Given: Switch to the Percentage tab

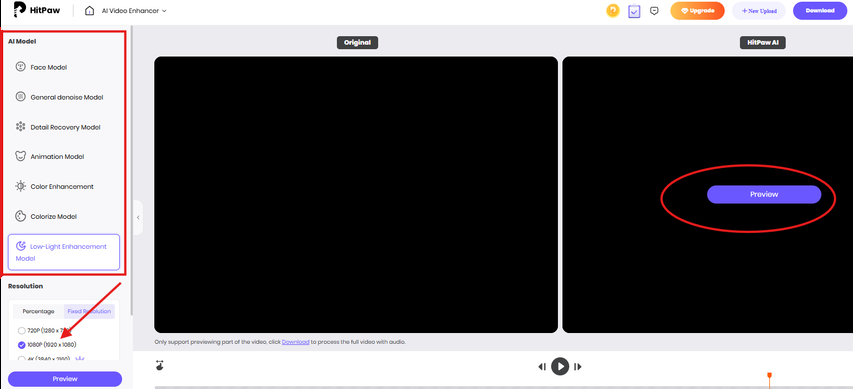Looking at the screenshot, I should 38,311.
